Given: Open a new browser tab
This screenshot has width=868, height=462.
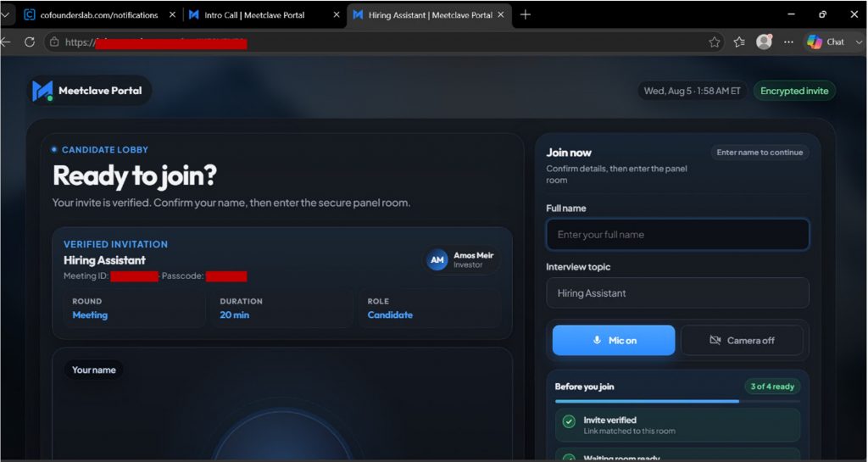Looking at the screenshot, I should 526,15.
